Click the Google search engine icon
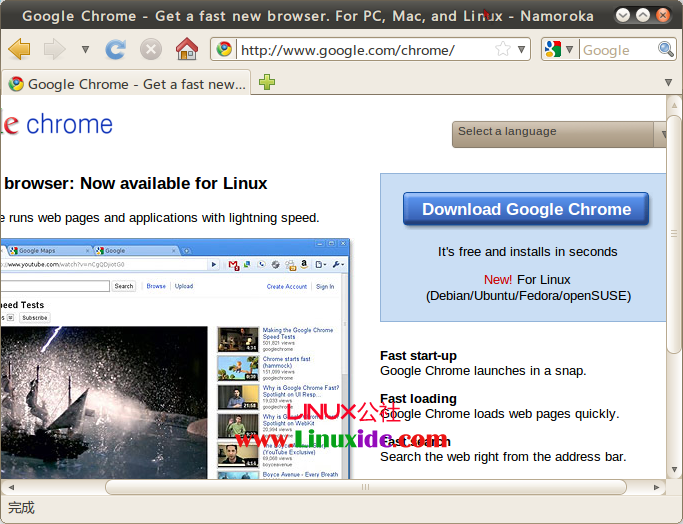Screen dimensions: 683x524 [553, 49]
